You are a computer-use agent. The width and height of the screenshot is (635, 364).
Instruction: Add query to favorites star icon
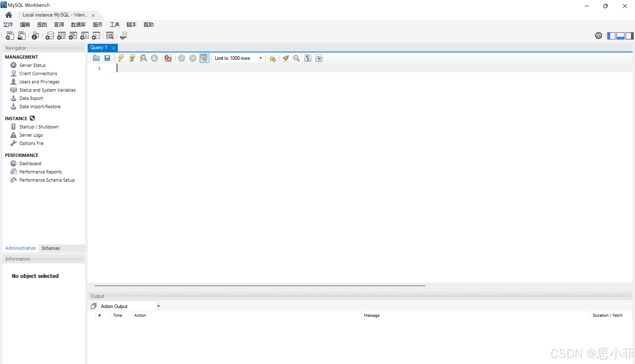272,58
